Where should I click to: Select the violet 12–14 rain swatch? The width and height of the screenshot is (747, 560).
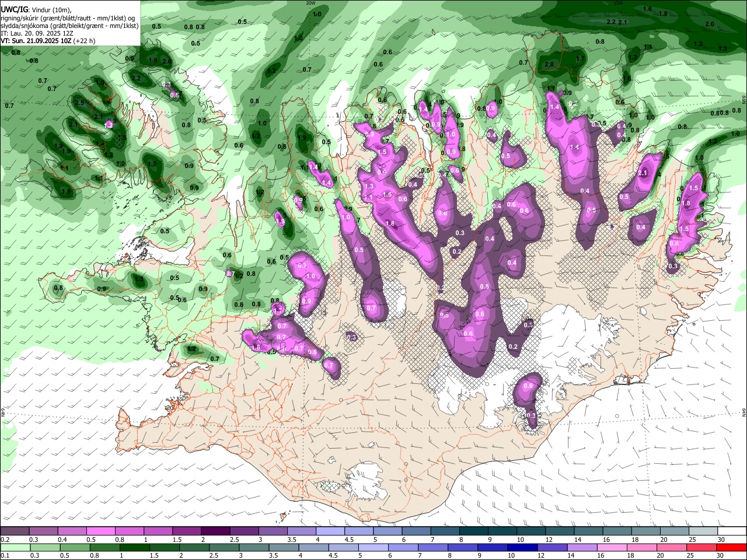[x=552, y=547]
